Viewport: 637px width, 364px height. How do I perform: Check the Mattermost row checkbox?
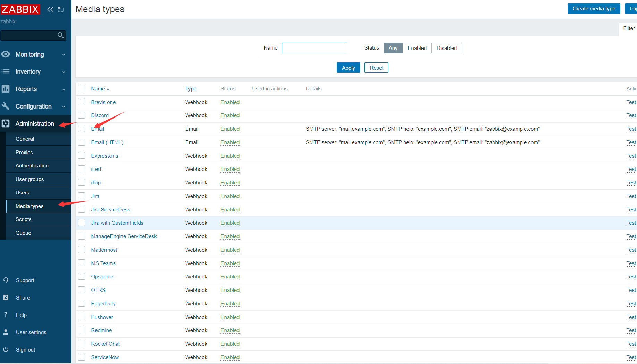coord(82,250)
